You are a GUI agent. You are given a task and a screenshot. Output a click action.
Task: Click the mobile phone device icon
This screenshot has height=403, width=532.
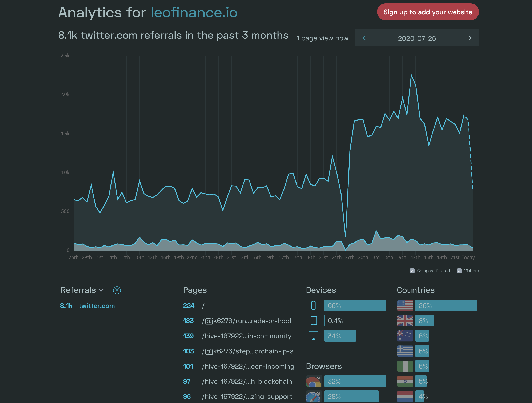[313, 305]
